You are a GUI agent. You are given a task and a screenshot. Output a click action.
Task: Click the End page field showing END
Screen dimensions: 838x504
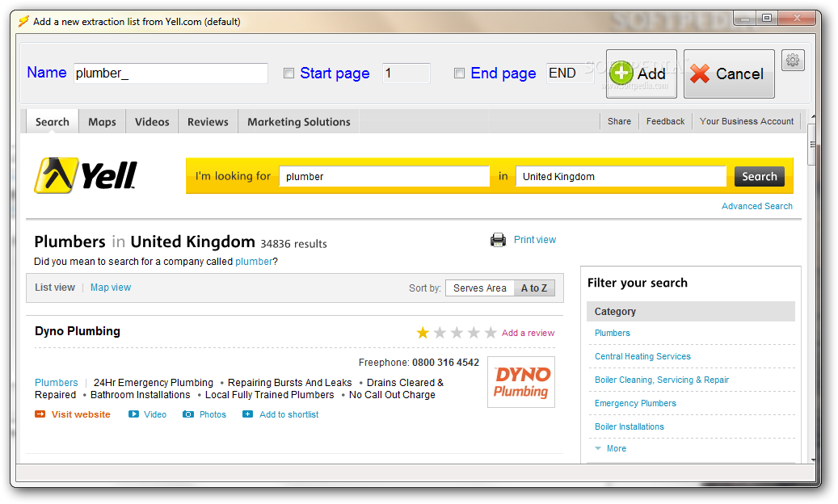[571, 73]
